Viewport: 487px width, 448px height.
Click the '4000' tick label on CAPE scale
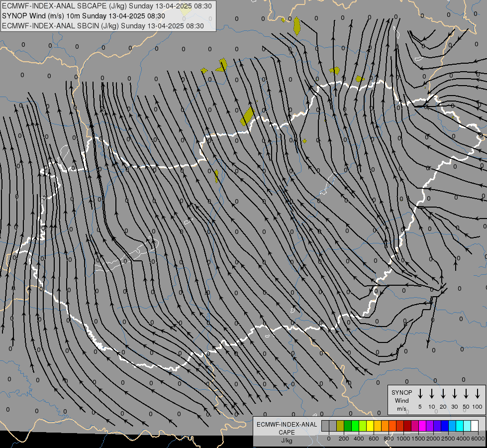(463, 439)
